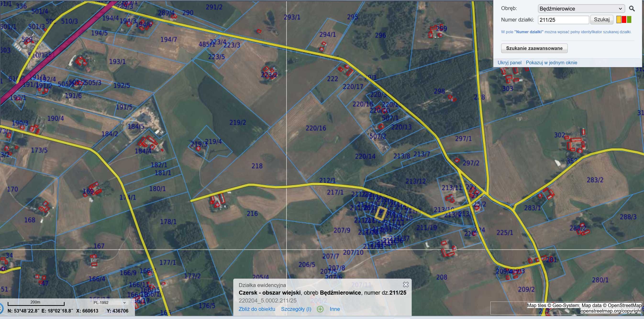Image resolution: width=644 pixels, height=319 pixels.
Task: Click parcel label 213/12 on map
Action: (416, 181)
